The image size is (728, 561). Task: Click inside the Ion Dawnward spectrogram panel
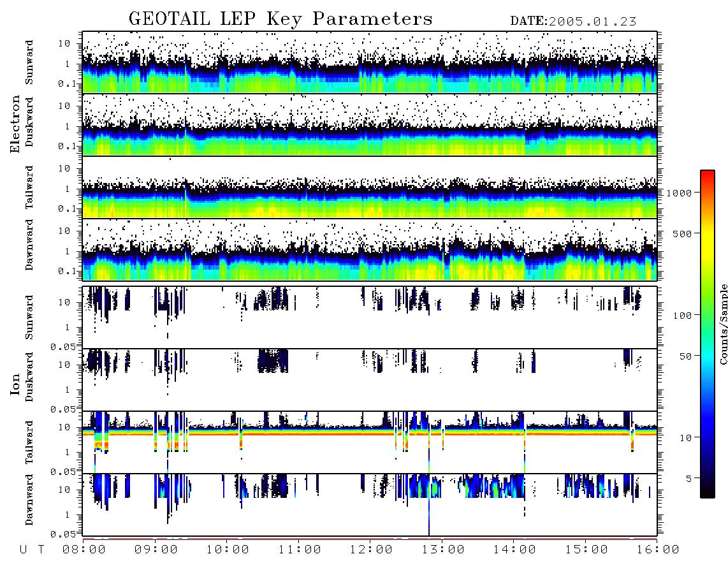point(370,505)
